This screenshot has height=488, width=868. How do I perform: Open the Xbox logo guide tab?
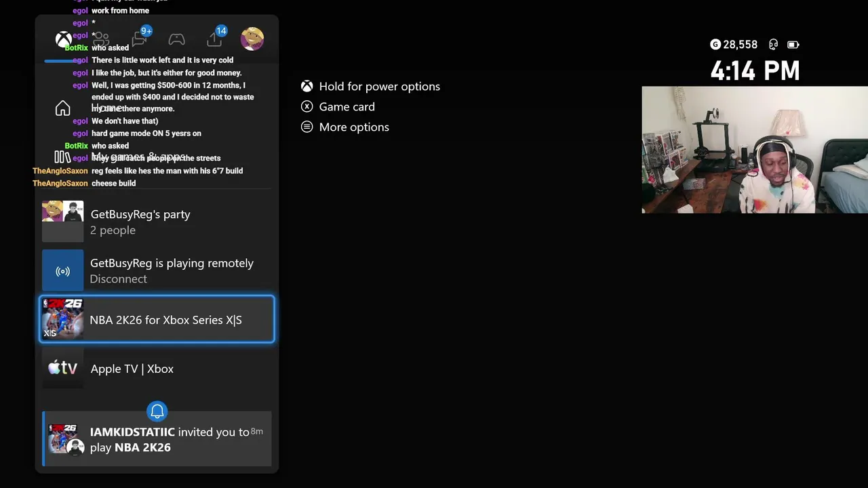pyautogui.click(x=63, y=39)
